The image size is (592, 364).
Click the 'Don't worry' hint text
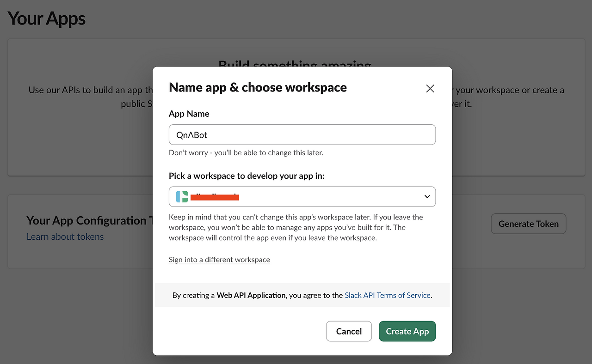point(246,152)
